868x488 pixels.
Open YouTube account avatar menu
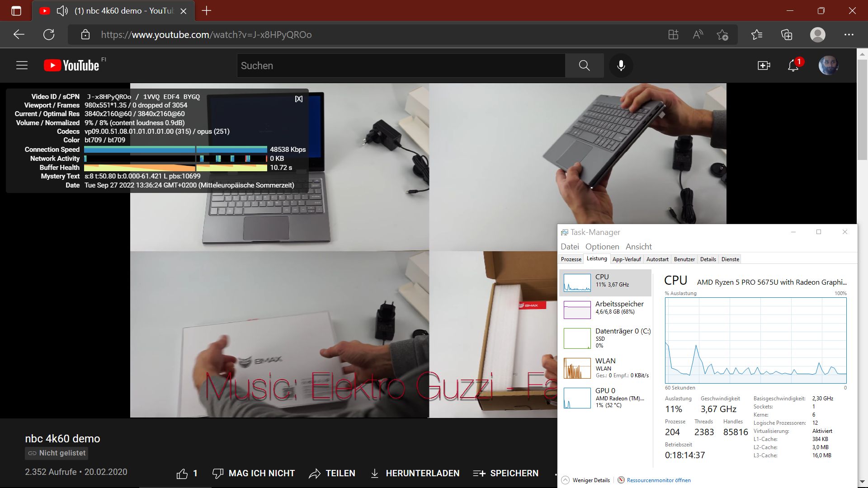point(828,66)
